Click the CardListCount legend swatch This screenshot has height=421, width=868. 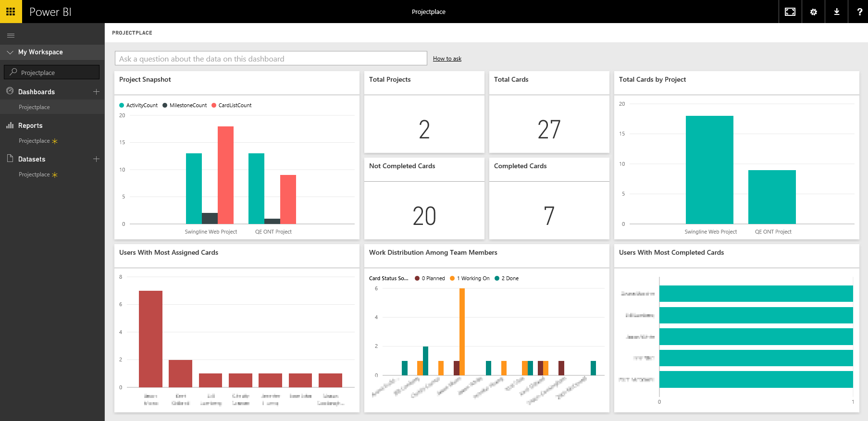[x=214, y=105]
